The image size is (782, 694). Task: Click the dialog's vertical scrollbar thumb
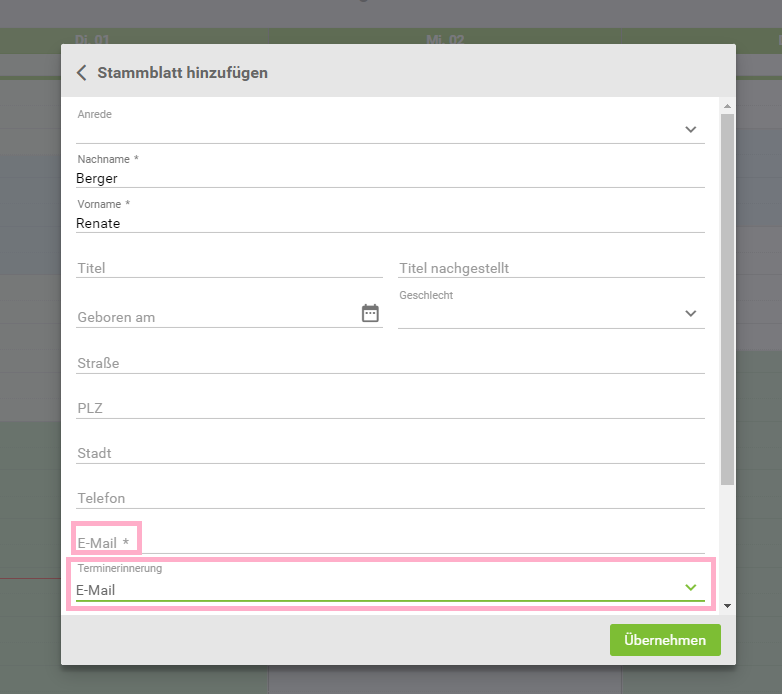(727, 299)
